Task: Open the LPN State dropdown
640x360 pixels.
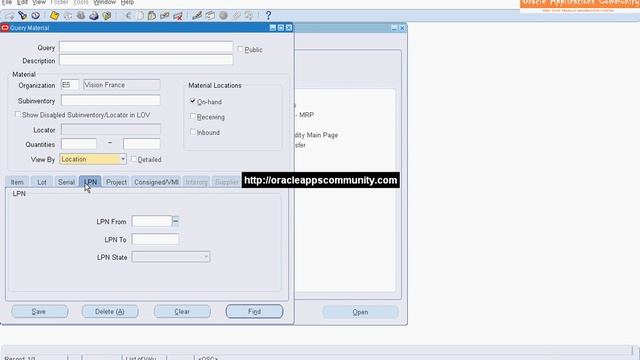Action: (206, 257)
